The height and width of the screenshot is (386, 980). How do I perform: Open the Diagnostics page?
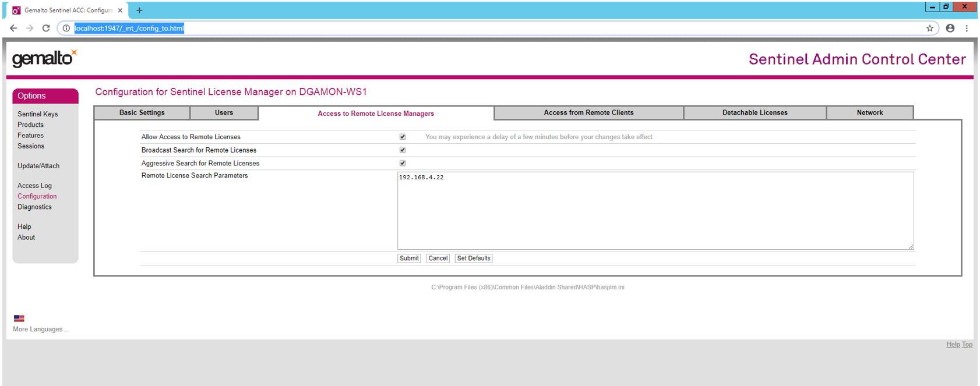[34, 207]
